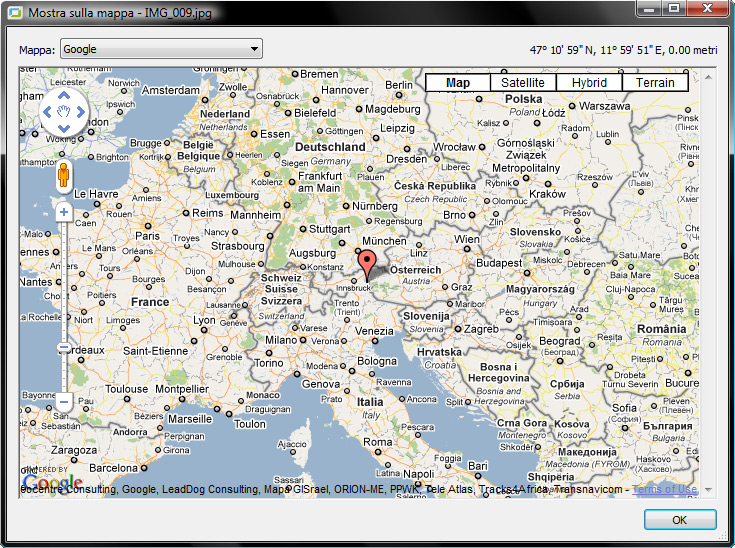
Task: Click the Beograd city label
Action: tap(560, 341)
